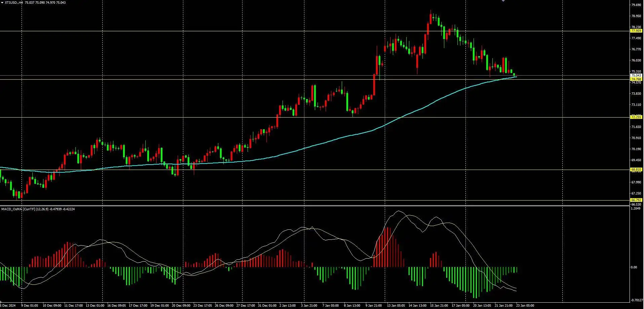This screenshot has height=309, width=644.
Task: Click the 13 Jan 05:05 time axis label
Action: [x=396, y=306]
